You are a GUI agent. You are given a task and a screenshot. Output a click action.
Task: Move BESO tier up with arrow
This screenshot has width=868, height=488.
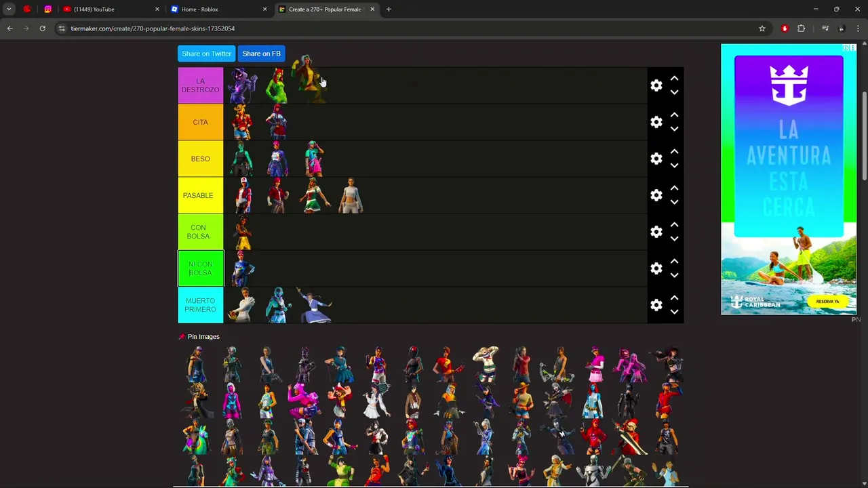674,152
